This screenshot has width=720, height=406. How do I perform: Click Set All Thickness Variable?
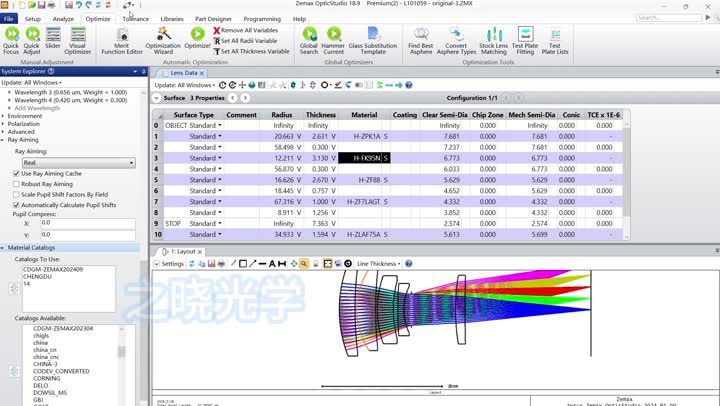pyautogui.click(x=252, y=51)
